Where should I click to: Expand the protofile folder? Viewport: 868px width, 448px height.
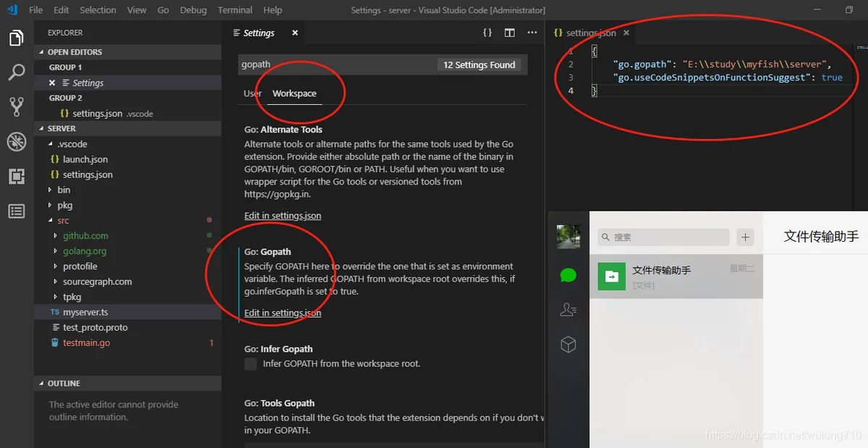[56, 266]
